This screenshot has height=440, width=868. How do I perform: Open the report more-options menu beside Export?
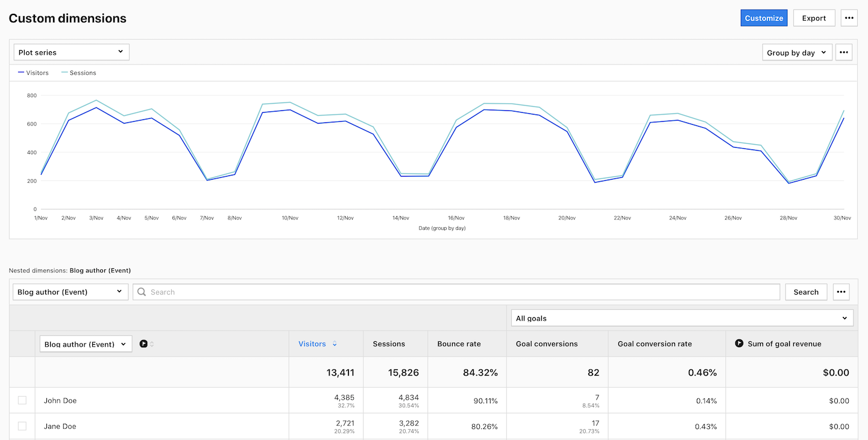point(849,18)
